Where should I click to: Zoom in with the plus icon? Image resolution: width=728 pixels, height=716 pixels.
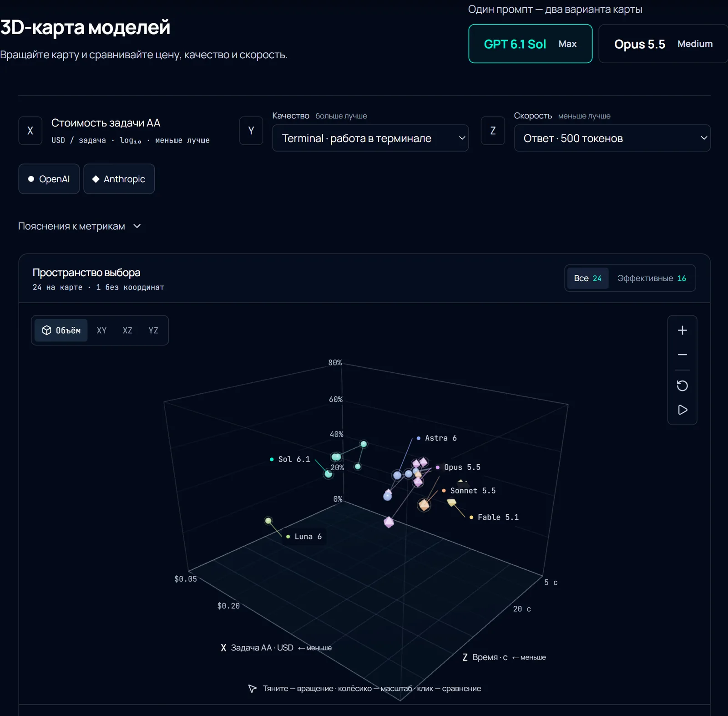point(682,330)
